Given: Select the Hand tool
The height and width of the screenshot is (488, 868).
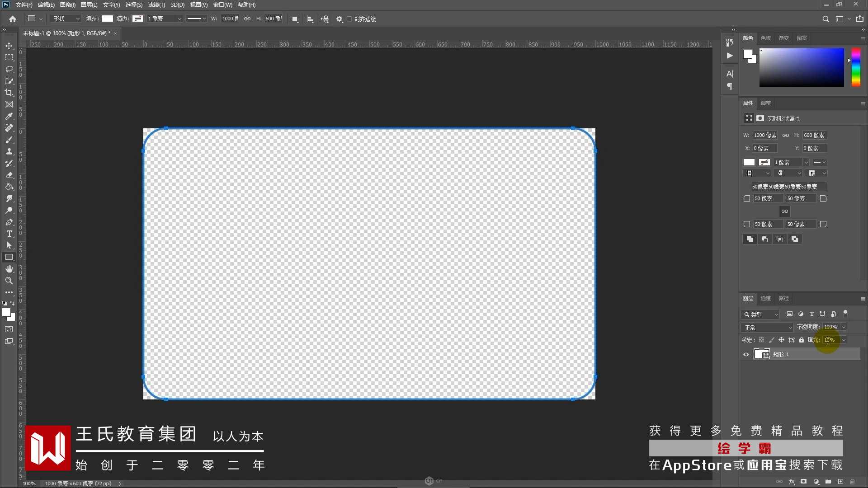Looking at the screenshot, I should pyautogui.click(x=9, y=269).
